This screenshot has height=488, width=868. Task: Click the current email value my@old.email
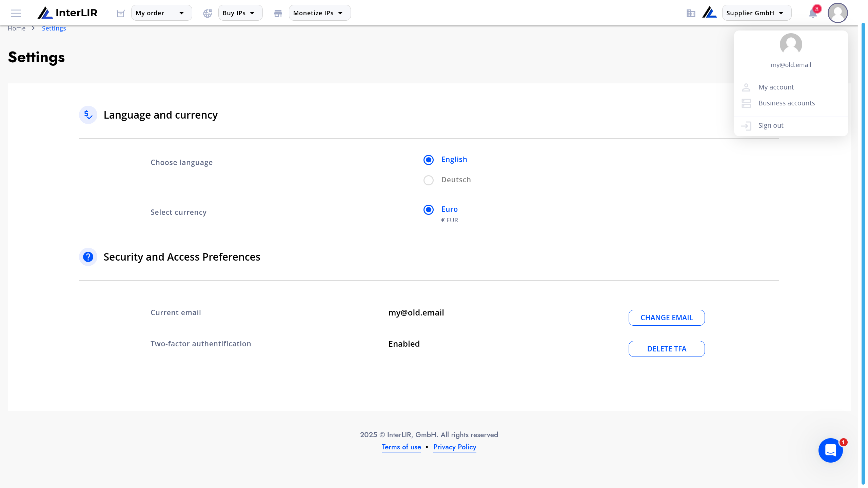point(416,313)
